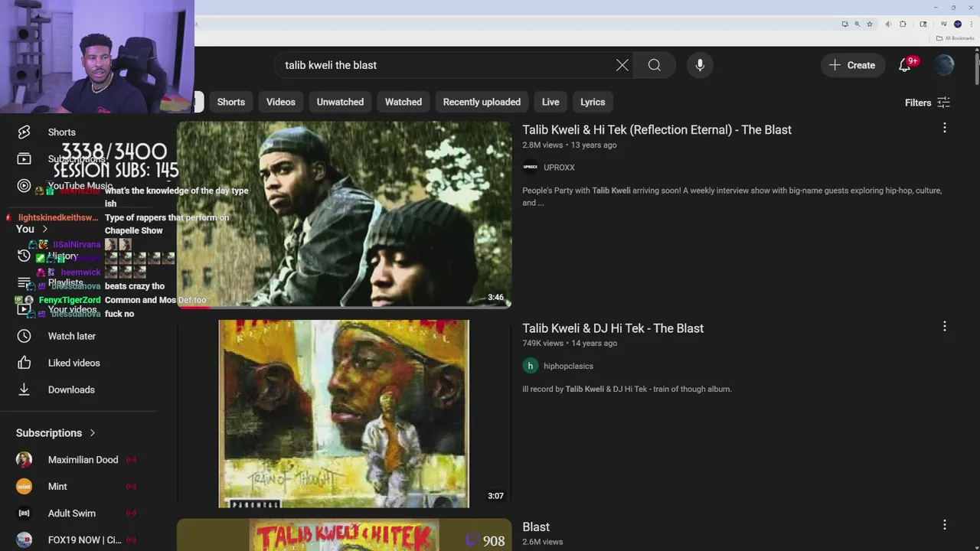Click the Create button
The image size is (980, 551).
click(x=852, y=65)
